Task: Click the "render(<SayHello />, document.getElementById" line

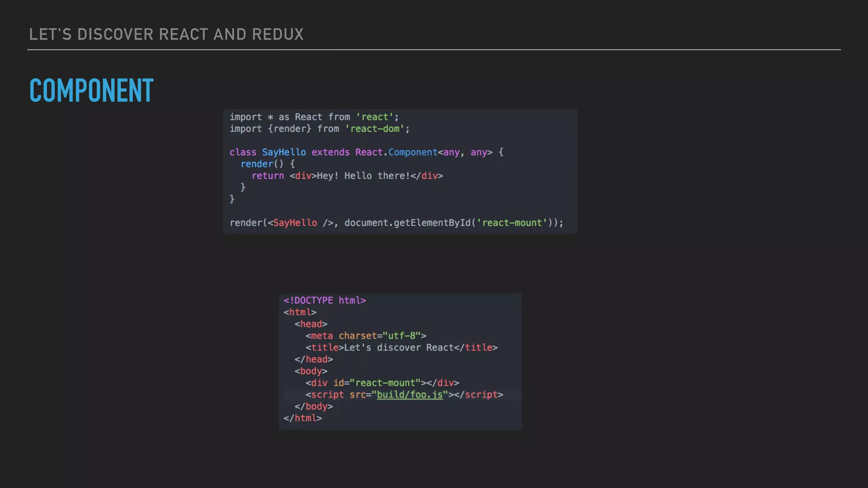Action: click(x=397, y=223)
